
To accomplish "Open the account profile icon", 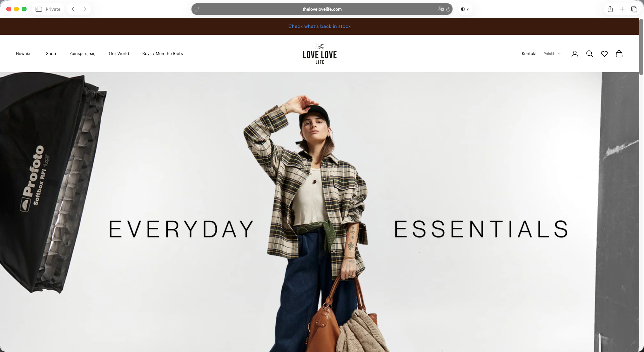I will (575, 54).
